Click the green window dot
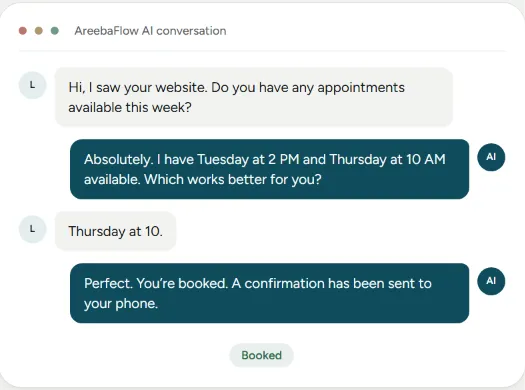The width and height of the screenshot is (525, 390). (x=55, y=31)
